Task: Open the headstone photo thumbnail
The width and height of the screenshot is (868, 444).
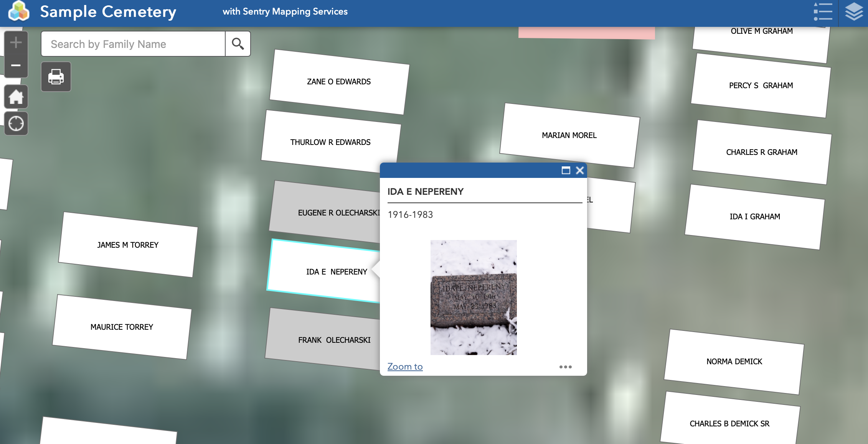Action: point(474,297)
